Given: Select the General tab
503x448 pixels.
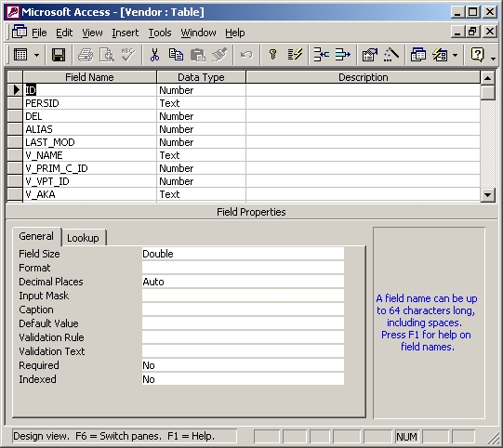Looking at the screenshot, I should tap(36, 236).
